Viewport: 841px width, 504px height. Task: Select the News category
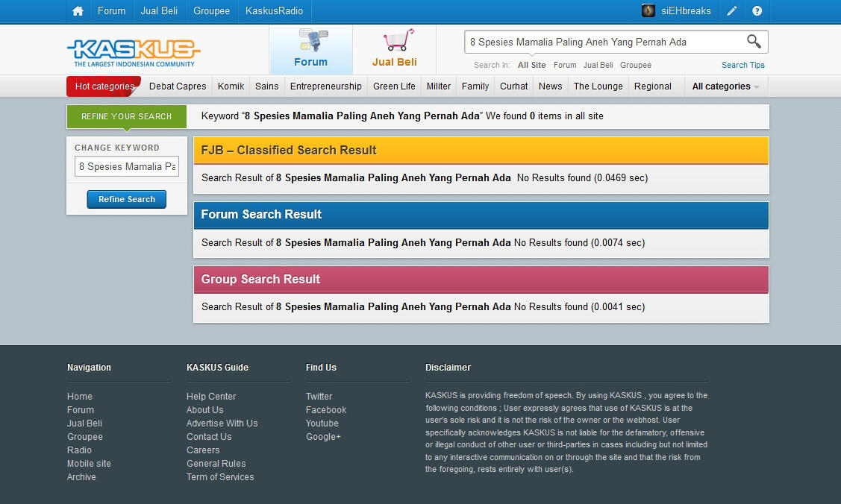[x=550, y=86]
